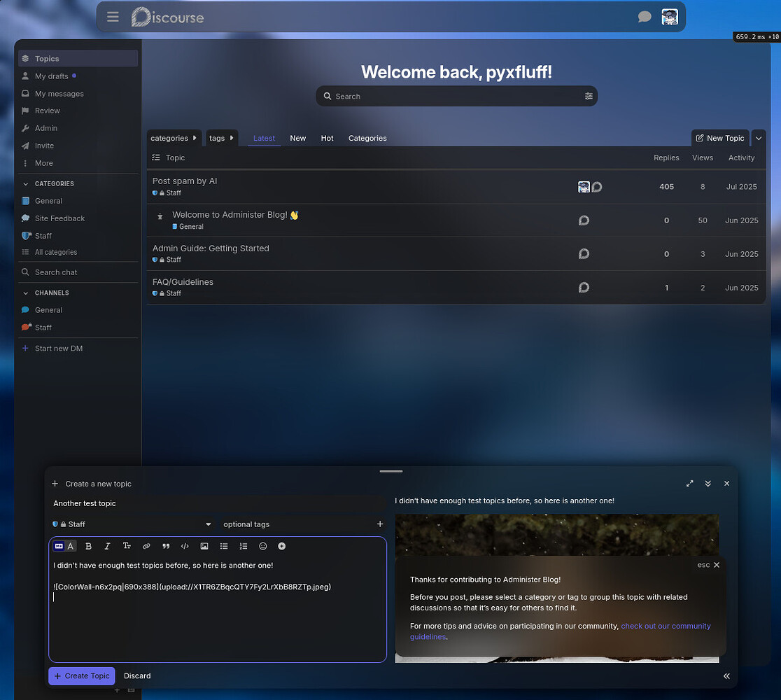Image resolution: width=781 pixels, height=700 pixels.
Task: Insert a hyperlink via composer toolbar
Action: click(146, 546)
